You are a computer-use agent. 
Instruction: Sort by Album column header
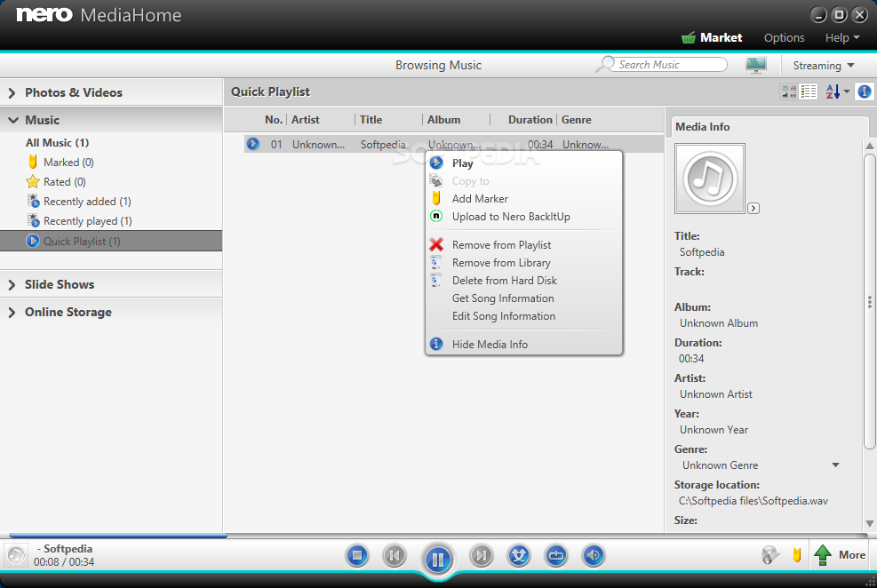[x=443, y=120]
